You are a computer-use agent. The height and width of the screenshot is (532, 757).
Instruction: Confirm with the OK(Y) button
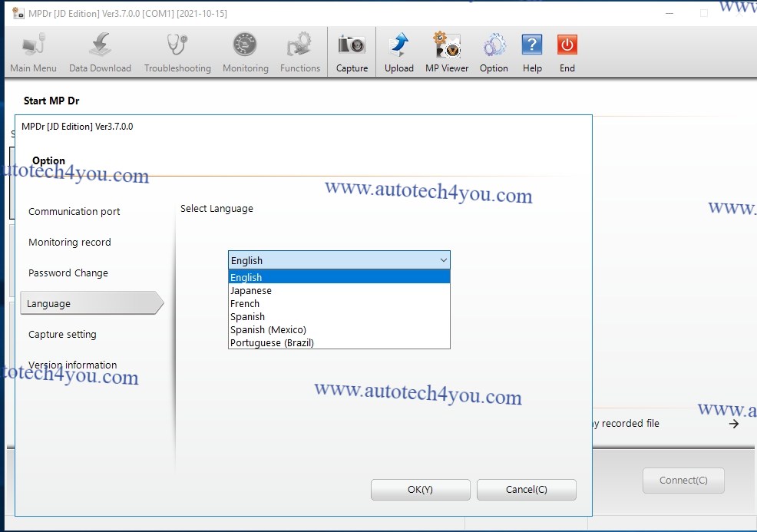click(x=420, y=490)
